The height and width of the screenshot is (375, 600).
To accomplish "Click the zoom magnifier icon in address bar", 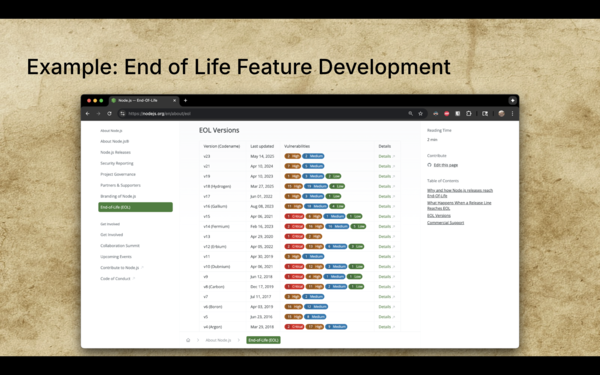I will pyautogui.click(x=411, y=114).
